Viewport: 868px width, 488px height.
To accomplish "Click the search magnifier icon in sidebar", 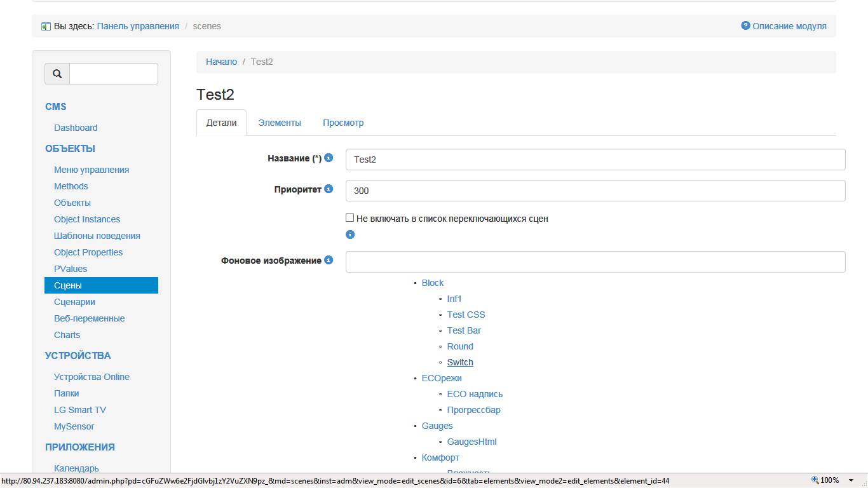I will (57, 74).
